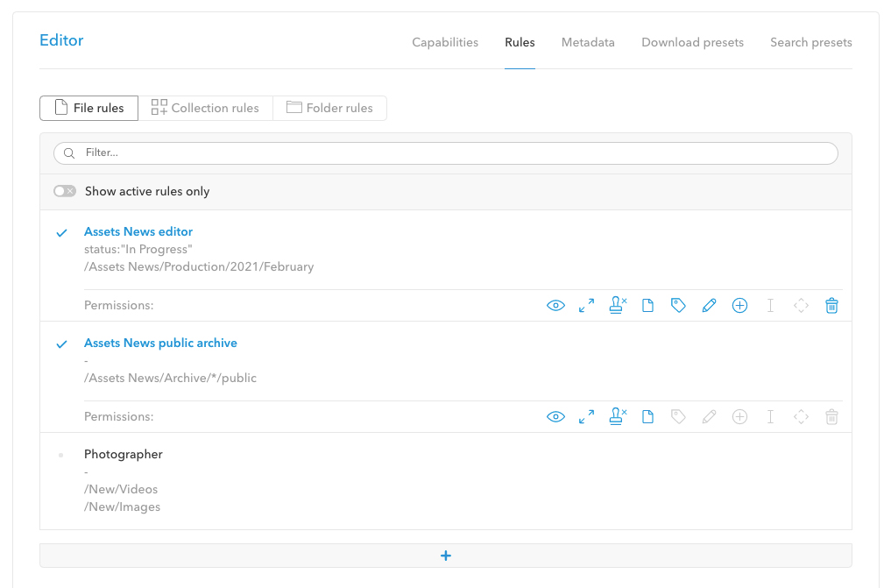Click the document icon on Assets News public archive
The width and height of the screenshot is (891, 588).
pos(647,416)
